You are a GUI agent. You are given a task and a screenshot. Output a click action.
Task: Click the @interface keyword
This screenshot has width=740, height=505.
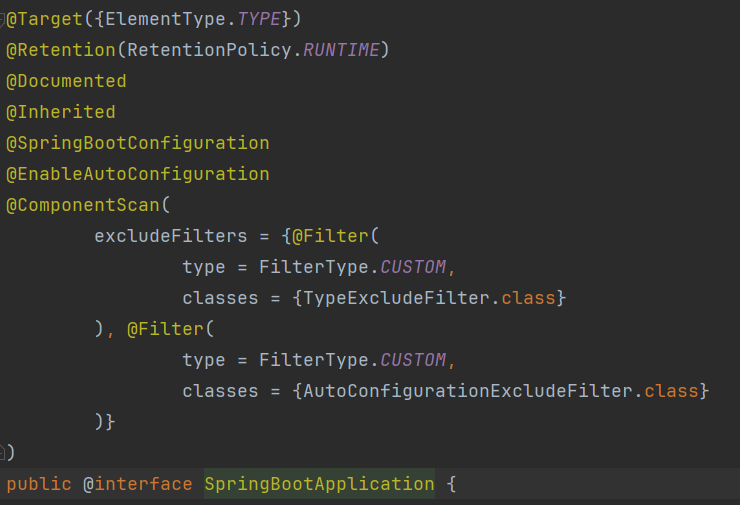point(137,484)
